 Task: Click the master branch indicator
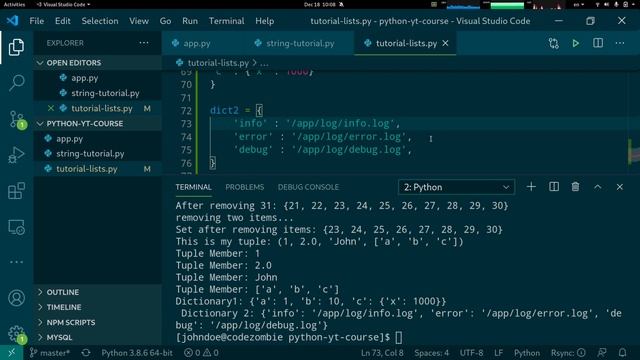click(x=50, y=353)
